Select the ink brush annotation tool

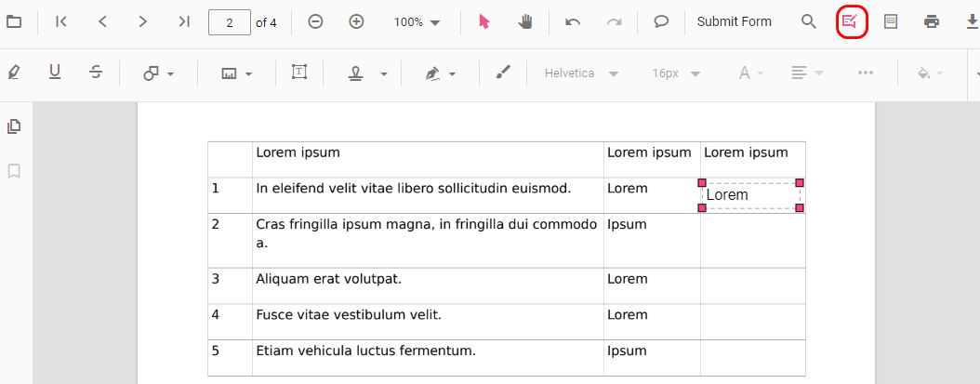pyautogui.click(x=503, y=73)
